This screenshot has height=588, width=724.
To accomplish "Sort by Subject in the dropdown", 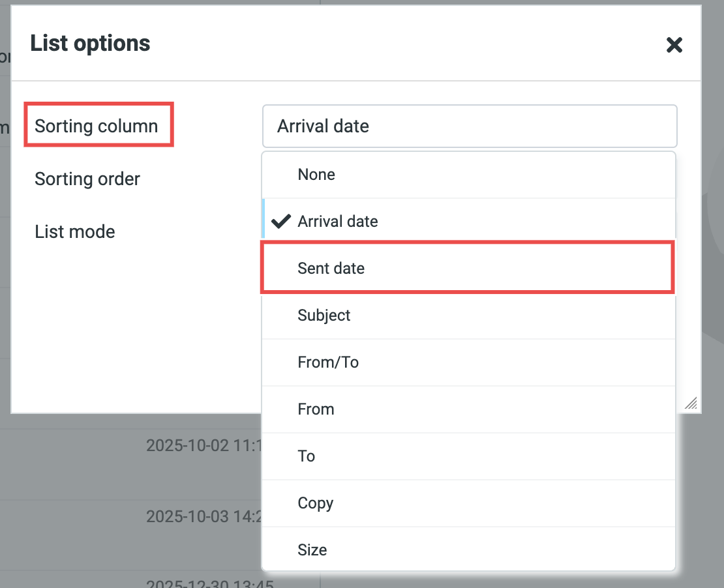I will click(x=468, y=316).
